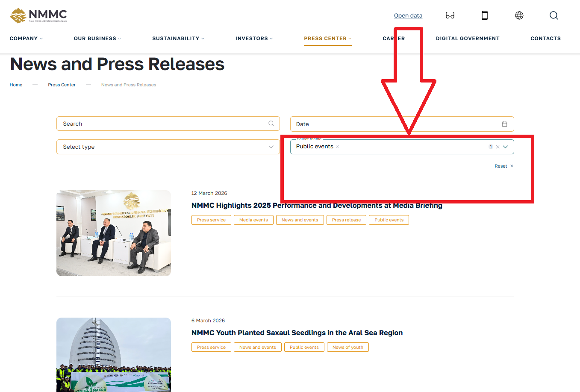The height and width of the screenshot is (392, 580).
Task: Remove the Public events chip
Action: tap(337, 147)
